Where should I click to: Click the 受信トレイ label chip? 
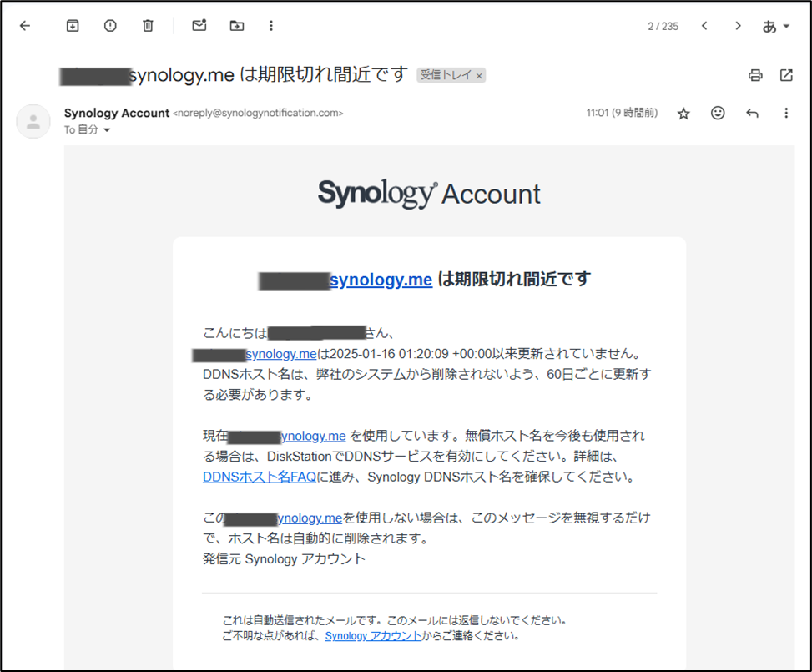click(446, 75)
